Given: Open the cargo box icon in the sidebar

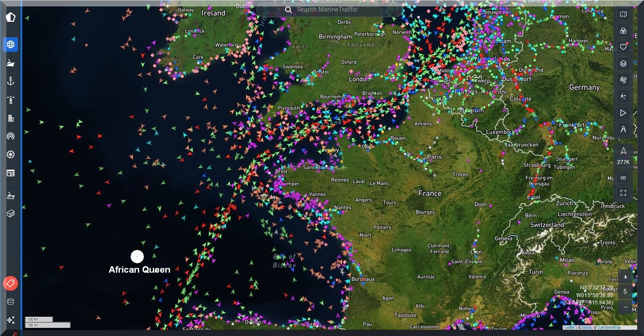Looking at the screenshot, I should (x=11, y=214).
